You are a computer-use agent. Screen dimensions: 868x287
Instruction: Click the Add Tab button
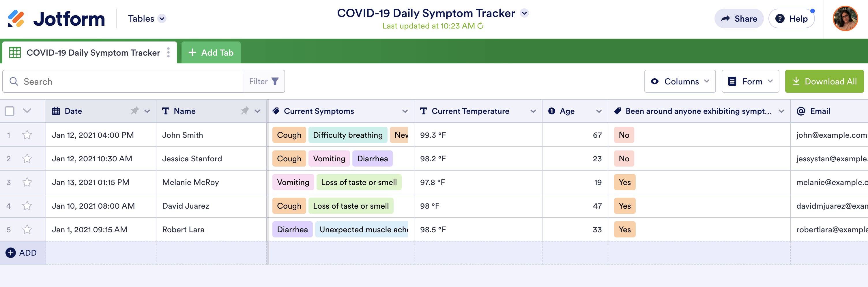click(211, 52)
